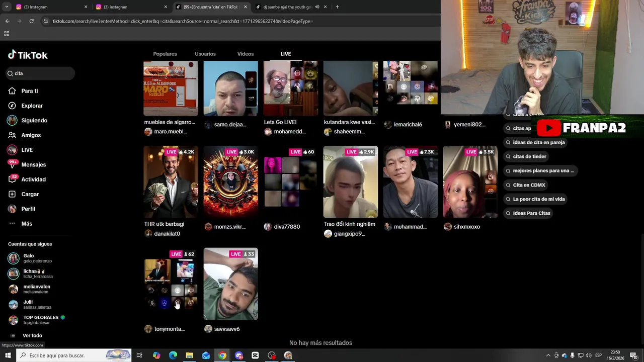This screenshot has width=644, height=362.
Task: Open site info icon beside the URL
Action: 46,21
